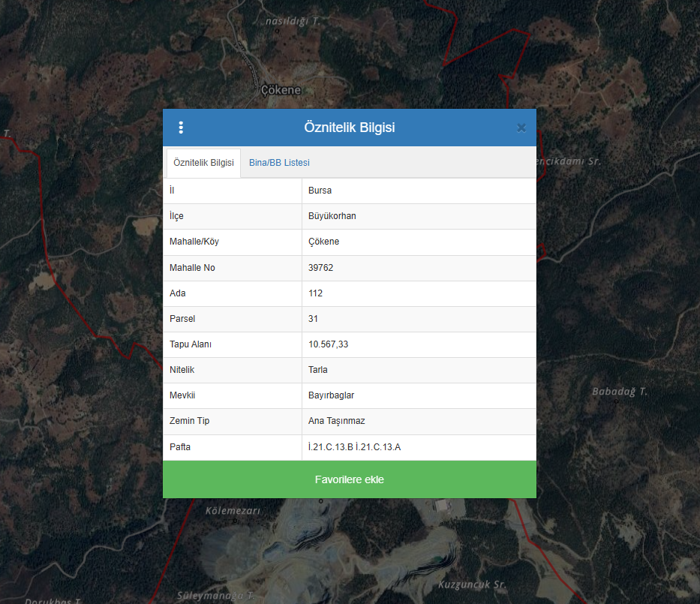Click the Kuzguncuk Sr. map label
700x604 pixels.
(472, 584)
